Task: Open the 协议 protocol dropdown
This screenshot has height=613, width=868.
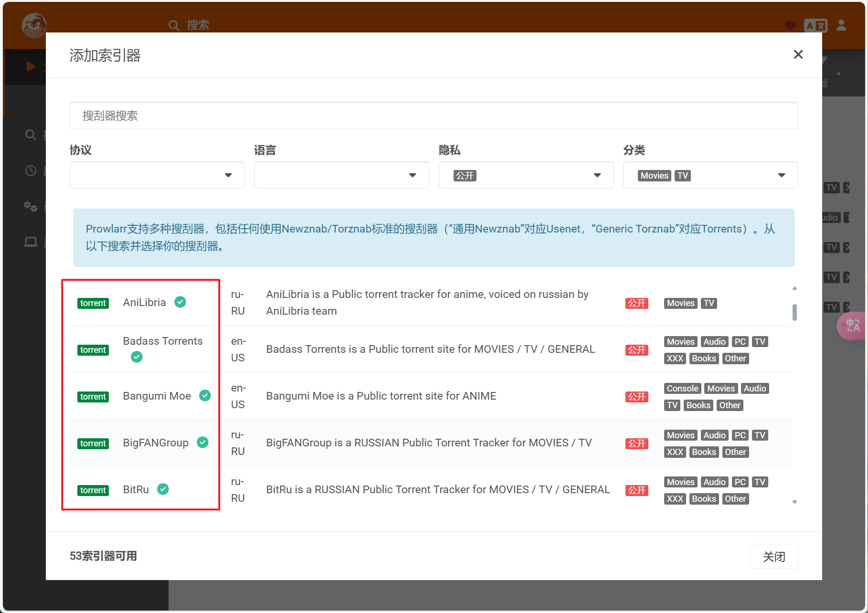Action: [x=157, y=175]
